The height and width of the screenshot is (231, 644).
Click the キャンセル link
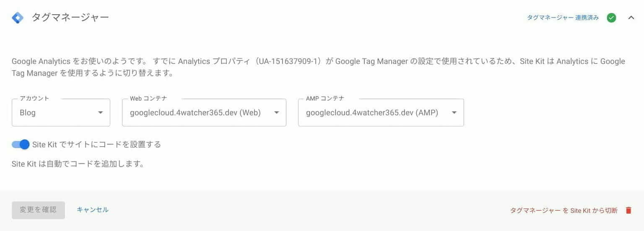tap(93, 210)
